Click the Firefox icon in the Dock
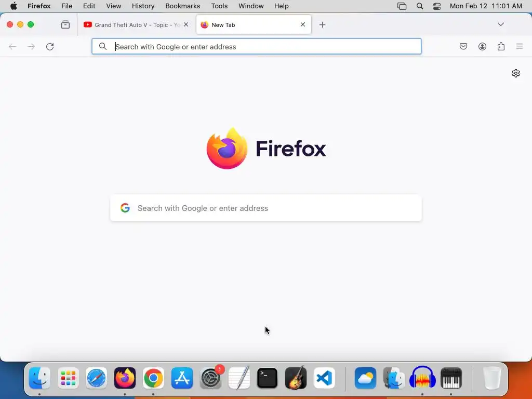Viewport: 532px width, 399px height. click(x=125, y=378)
